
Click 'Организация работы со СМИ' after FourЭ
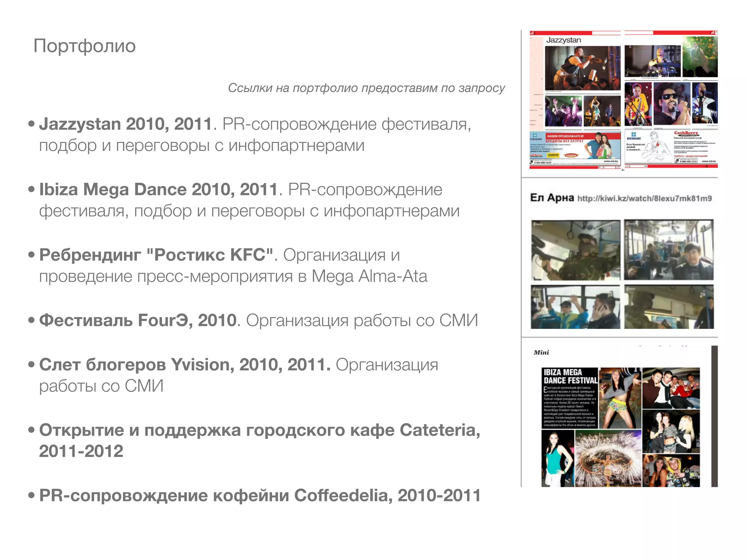pyautogui.click(x=362, y=320)
